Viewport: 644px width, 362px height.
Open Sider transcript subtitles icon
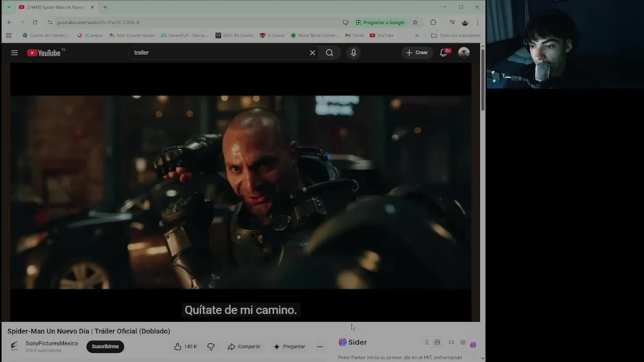437,342
